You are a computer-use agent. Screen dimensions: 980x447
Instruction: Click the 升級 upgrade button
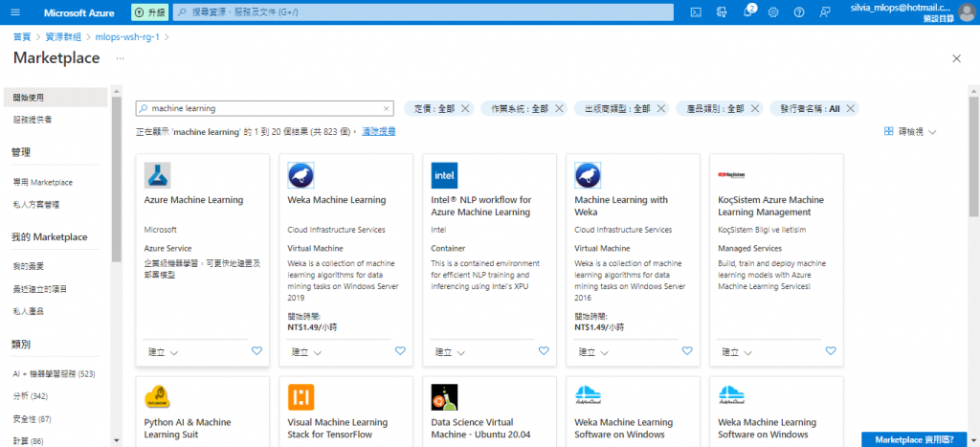pos(150,12)
